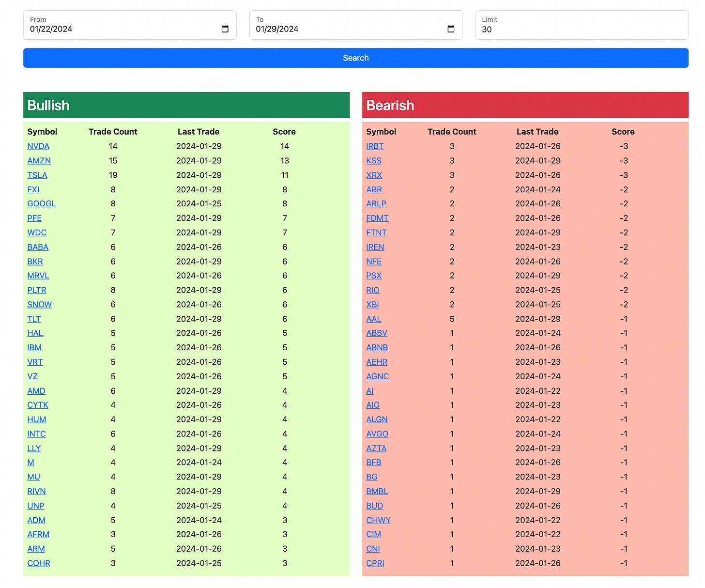Image resolution: width=705 pixels, height=588 pixels.
Task: Open the FTNT bearish symbol link
Action: [376, 233]
